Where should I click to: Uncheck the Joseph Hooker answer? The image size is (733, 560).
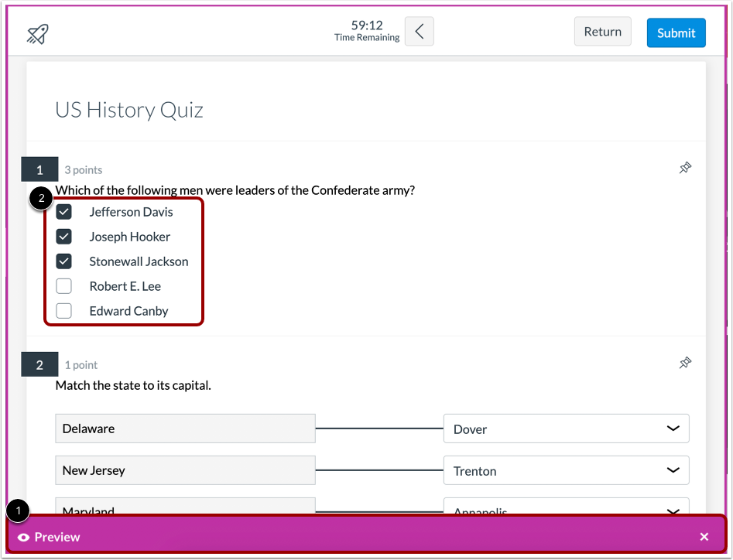click(x=63, y=236)
